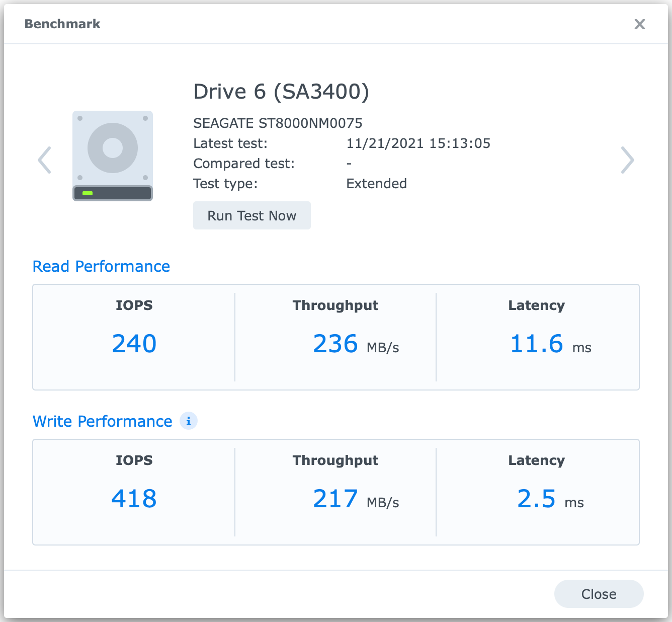The width and height of the screenshot is (672, 622).
Task: Click the Benchmark dialog title
Action: [62, 24]
